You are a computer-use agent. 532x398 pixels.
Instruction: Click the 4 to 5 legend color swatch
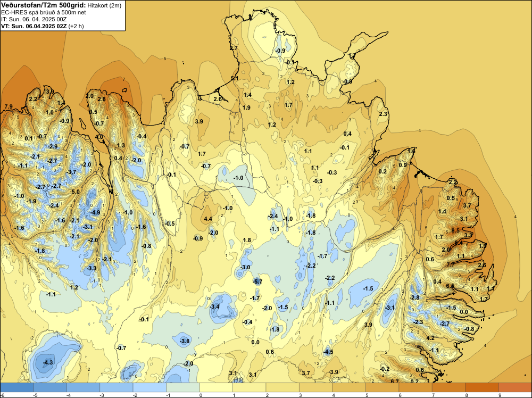point(349,387)
